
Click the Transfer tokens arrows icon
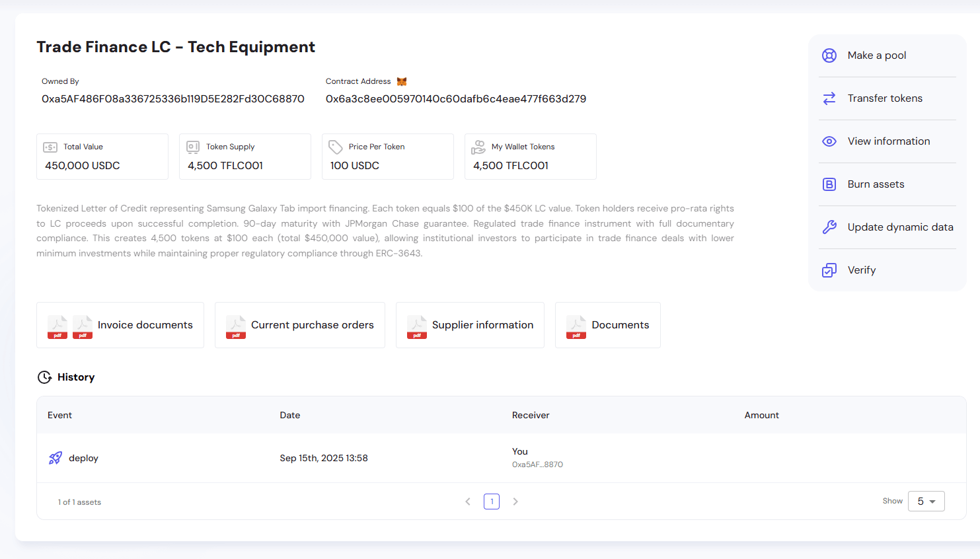coord(829,98)
